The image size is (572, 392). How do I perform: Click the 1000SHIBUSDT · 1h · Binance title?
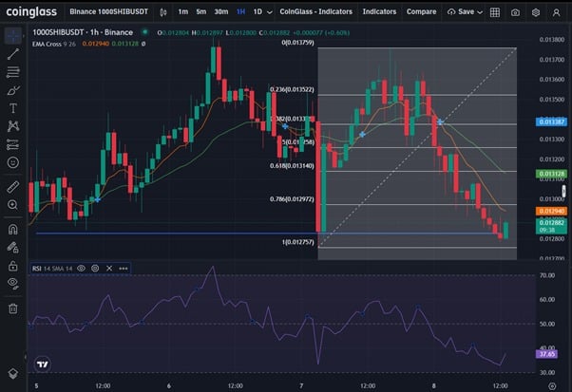tap(83, 32)
